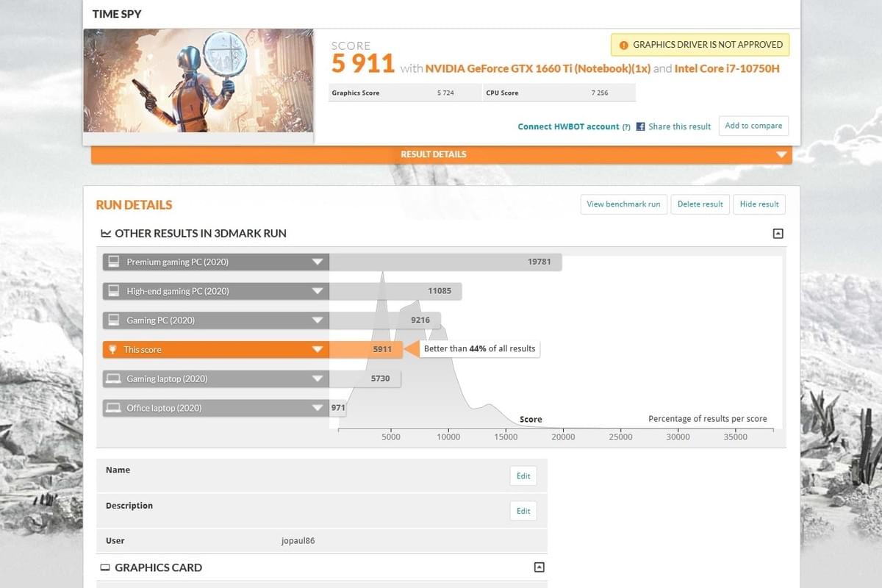Image resolution: width=882 pixels, height=588 pixels.
Task: Click the Hide result button
Action: pyautogui.click(x=759, y=204)
